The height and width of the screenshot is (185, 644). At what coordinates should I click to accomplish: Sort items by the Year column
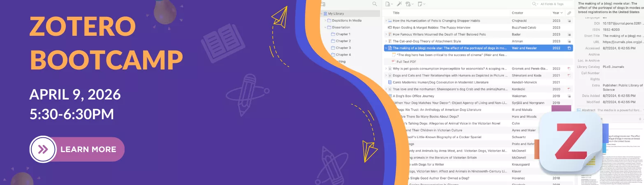coord(556,13)
